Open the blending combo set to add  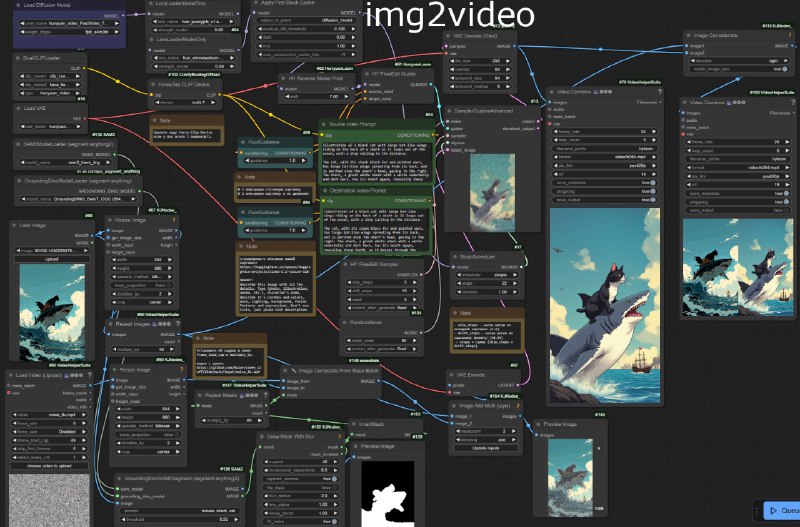click(x=486, y=440)
